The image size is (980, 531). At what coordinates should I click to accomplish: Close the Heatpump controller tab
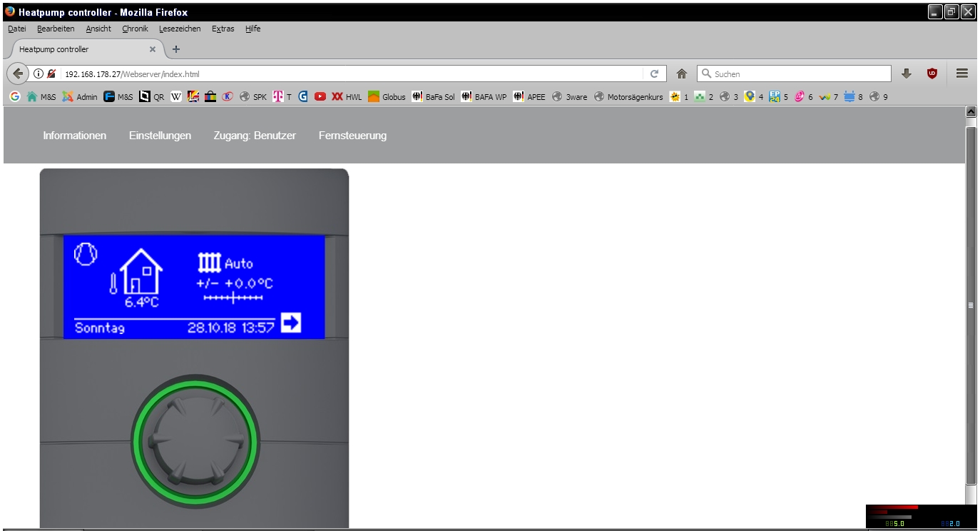coord(153,49)
